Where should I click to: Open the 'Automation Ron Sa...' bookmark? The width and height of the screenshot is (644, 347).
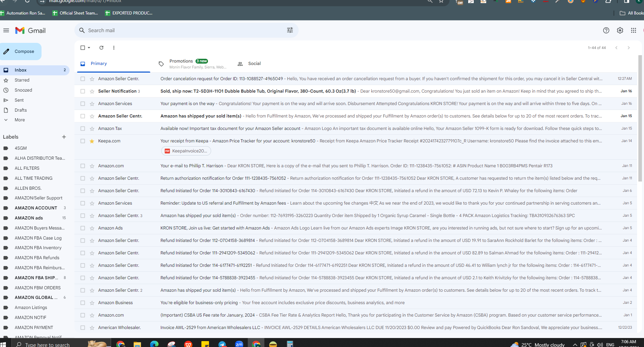tap(23, 13)
